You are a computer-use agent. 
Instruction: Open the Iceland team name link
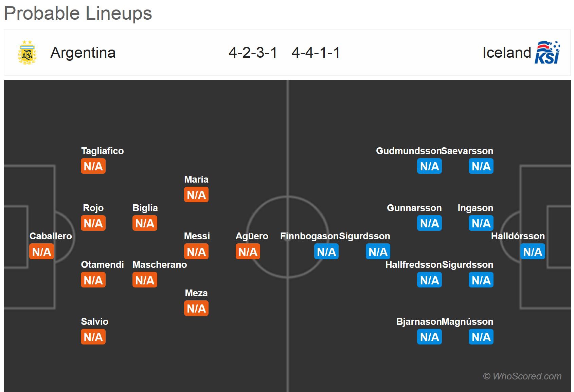tap(506, 53)
